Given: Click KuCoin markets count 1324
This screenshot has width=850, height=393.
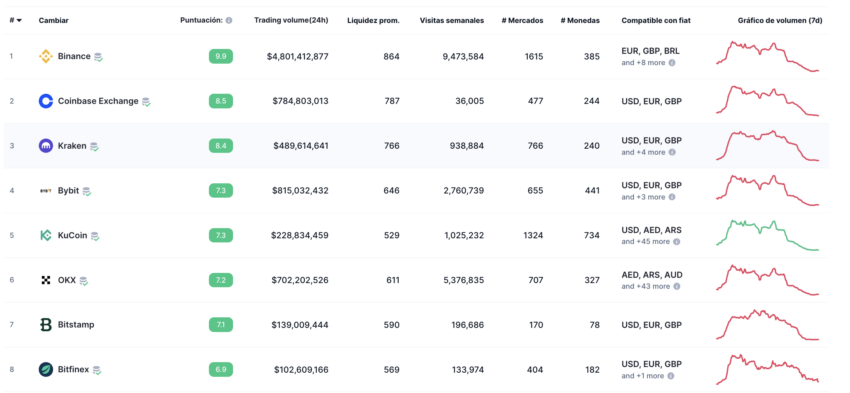Looking at the screenshot, I should click(x=534, y=235).
